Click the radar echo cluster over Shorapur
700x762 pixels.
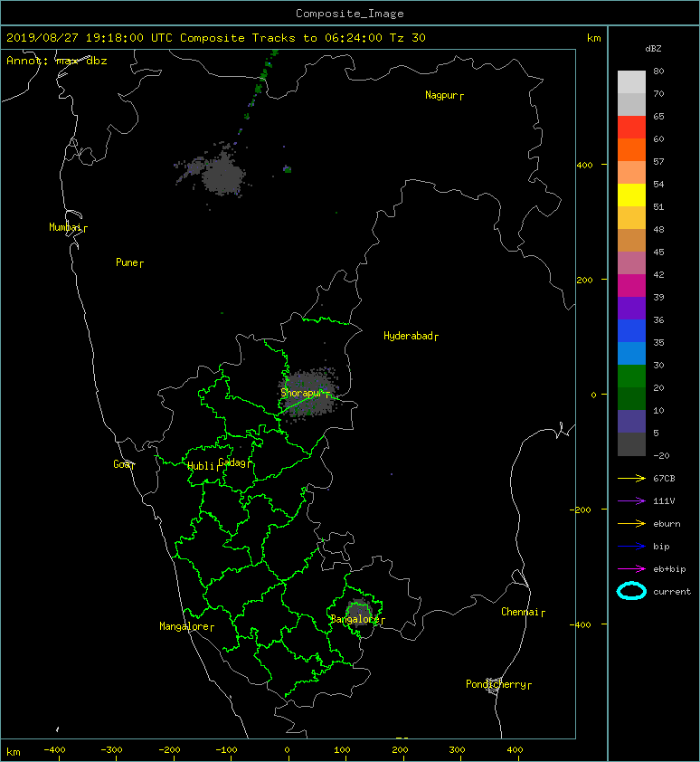(x=308, y=393)
